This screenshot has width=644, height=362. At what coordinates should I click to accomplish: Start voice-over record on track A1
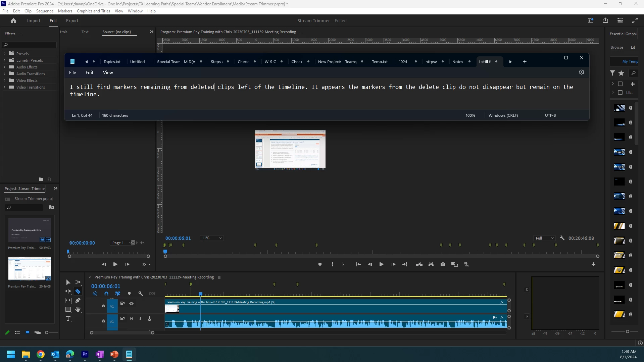click(x=150, y=318)
